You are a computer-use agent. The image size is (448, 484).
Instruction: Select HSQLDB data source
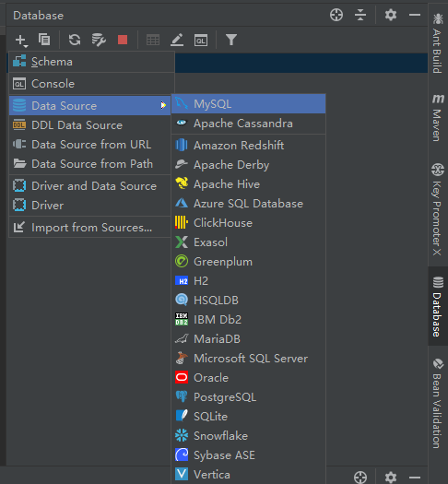(248, 300)
